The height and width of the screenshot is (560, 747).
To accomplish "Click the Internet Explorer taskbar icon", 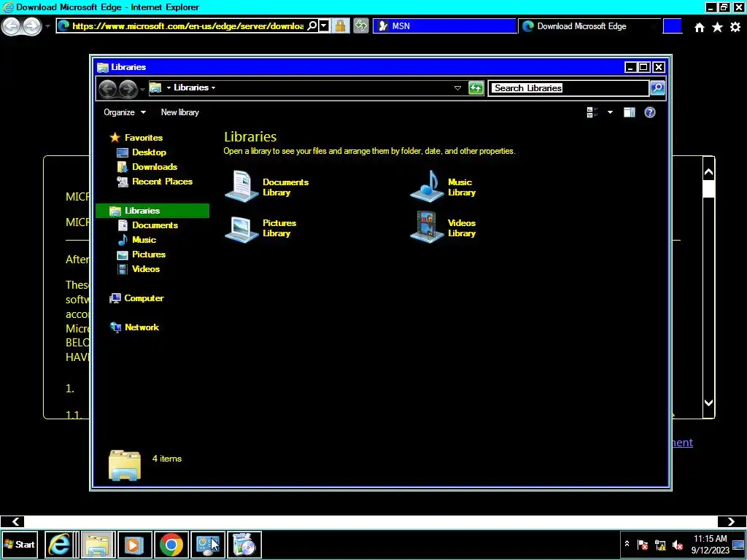I will (x=59, y=545).
